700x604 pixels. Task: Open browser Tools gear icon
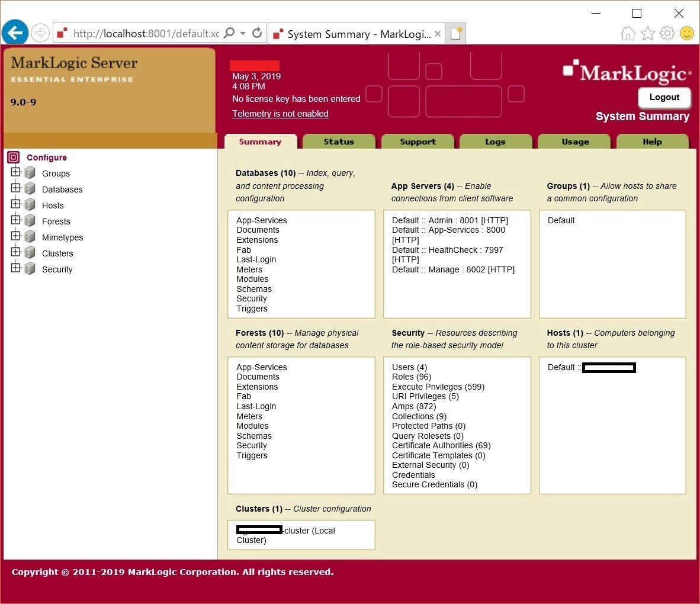pos(667,34)
